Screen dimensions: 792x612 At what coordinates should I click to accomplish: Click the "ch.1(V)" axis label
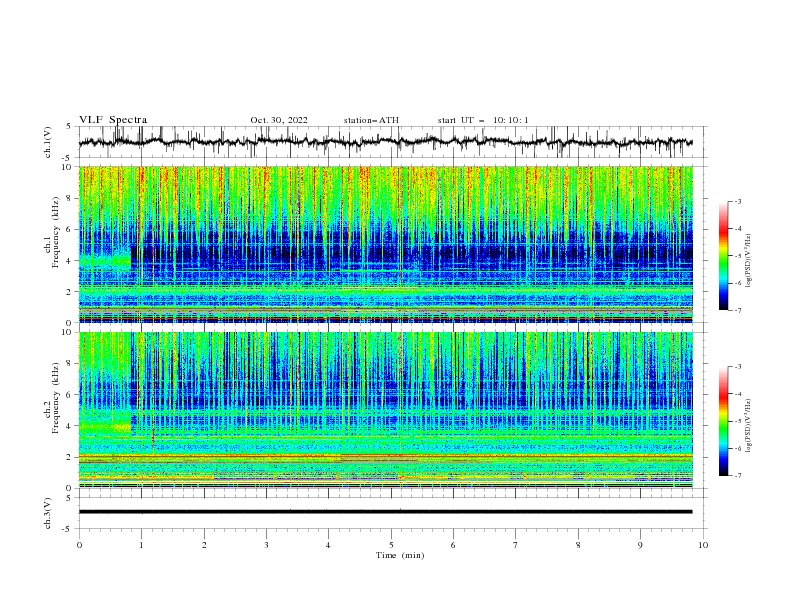click(48, 142)
